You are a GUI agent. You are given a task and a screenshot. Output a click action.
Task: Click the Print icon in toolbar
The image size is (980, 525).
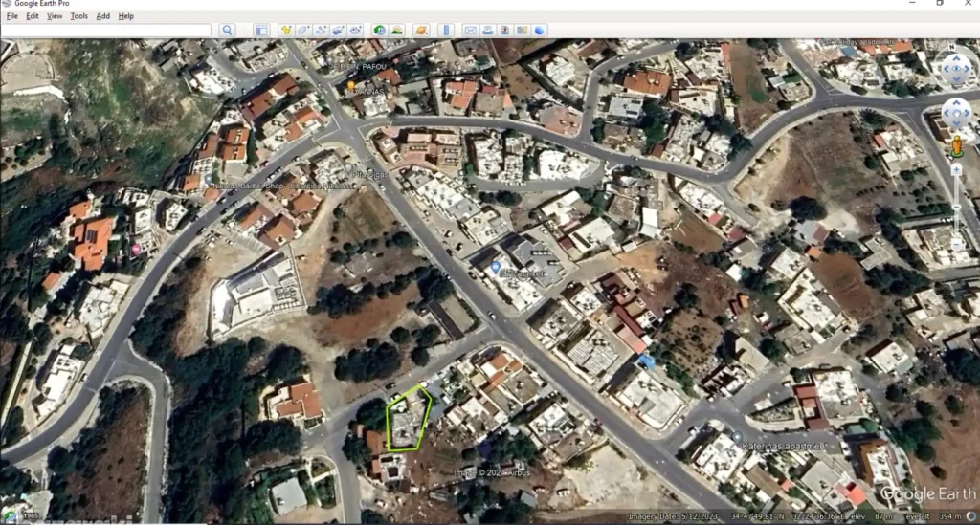(x=487, y=31)
